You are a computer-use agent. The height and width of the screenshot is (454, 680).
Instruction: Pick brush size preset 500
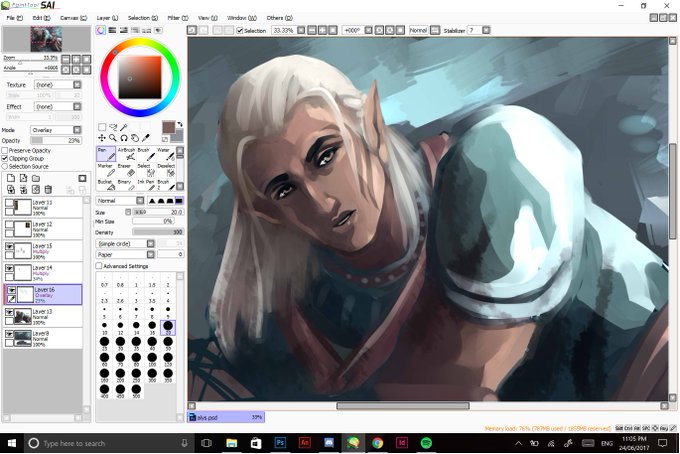[x=136, y=392]
